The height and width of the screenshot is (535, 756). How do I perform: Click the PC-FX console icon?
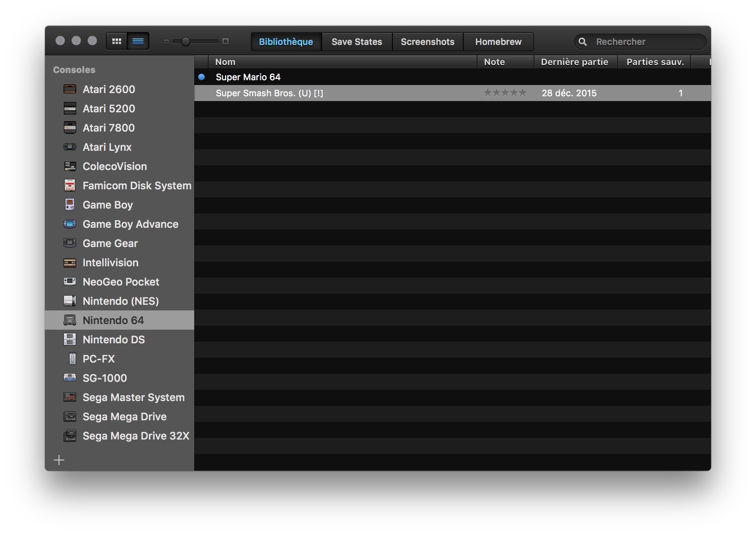[x=72, y=359]
